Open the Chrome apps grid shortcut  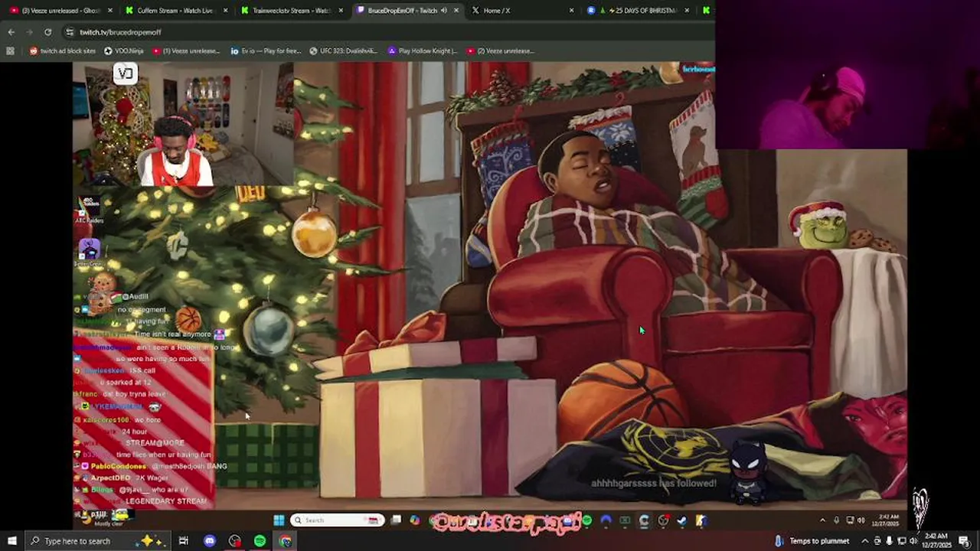[x=10, y=51]
